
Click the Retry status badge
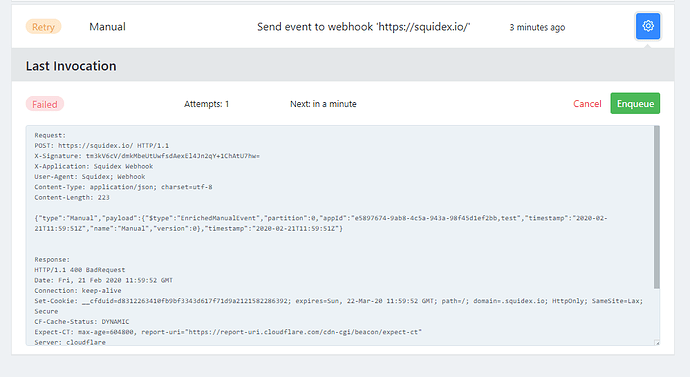[x=44, y=27]
